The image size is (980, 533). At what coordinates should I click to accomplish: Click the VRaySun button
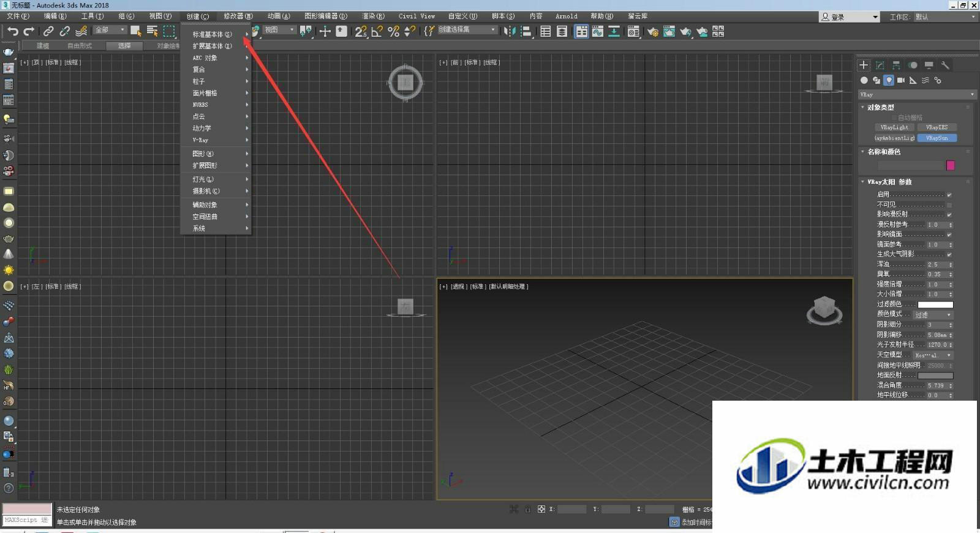coord(937,138)
